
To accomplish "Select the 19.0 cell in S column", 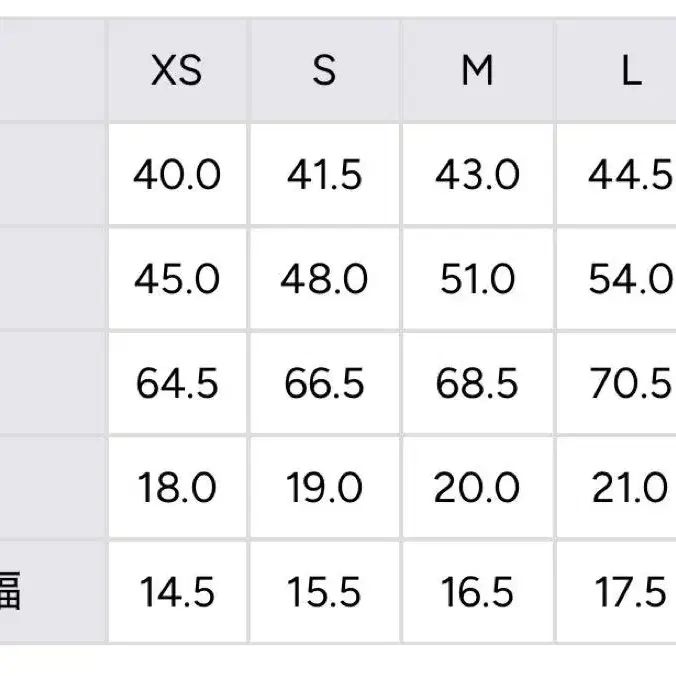I will (324, 488).
